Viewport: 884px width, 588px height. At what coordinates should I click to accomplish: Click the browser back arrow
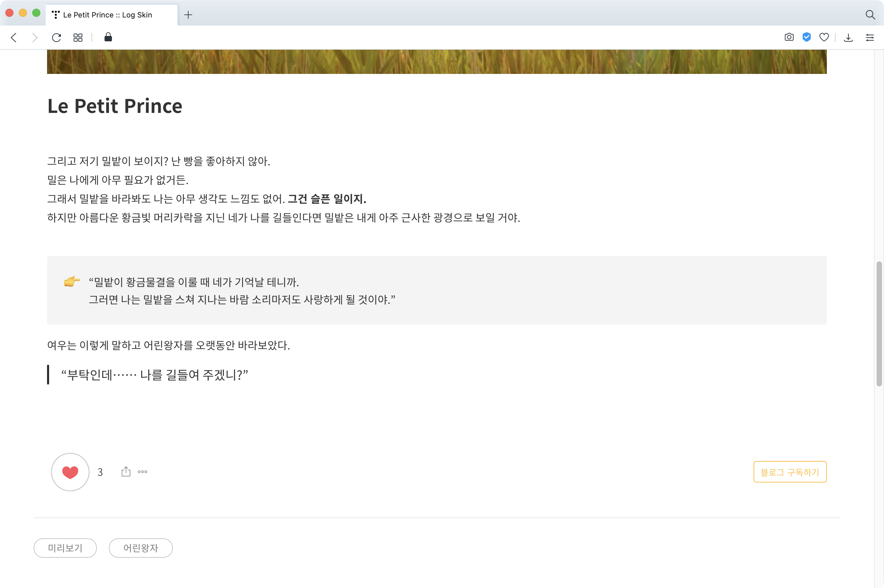pos(14,38)
